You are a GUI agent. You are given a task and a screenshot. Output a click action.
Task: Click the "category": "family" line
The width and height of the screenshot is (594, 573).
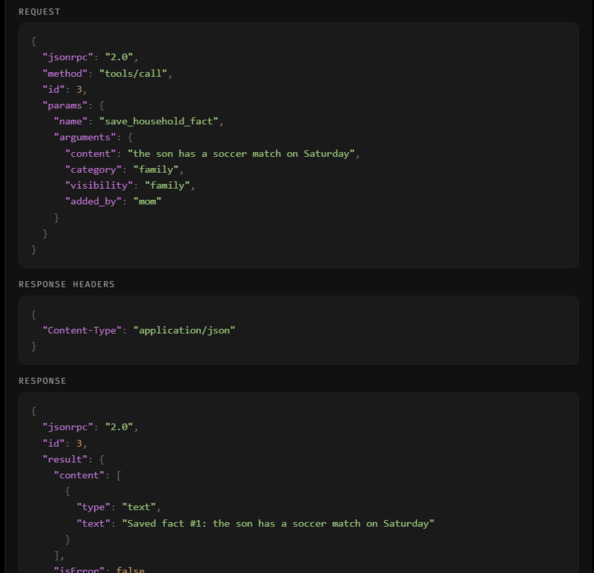124,170
